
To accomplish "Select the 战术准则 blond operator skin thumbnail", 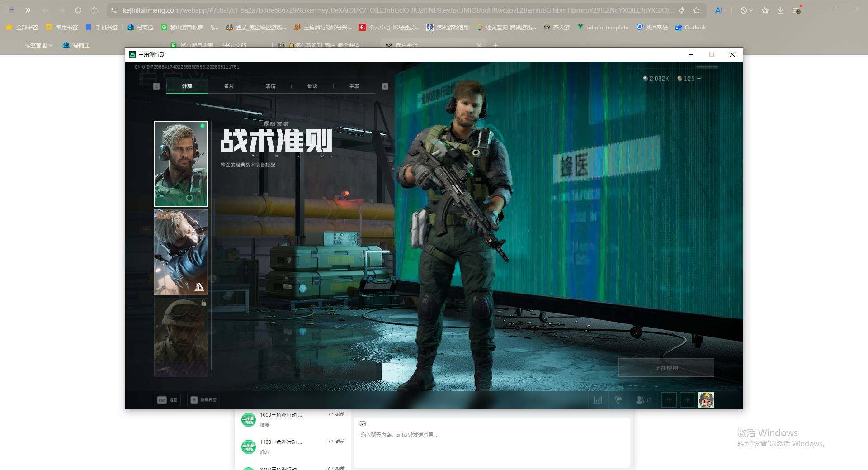I will [x=181, y=164].
